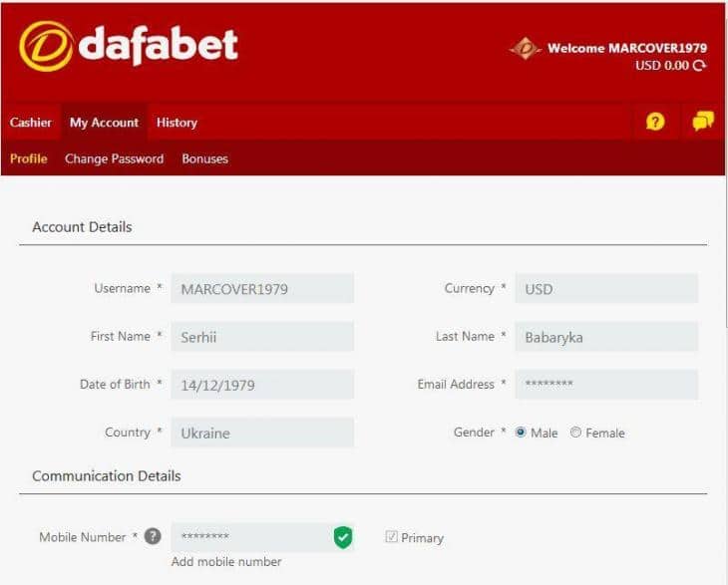The width and height of the screenshot is (728, 585).
Task: Click the Email Address field
Action: (606, 385)
